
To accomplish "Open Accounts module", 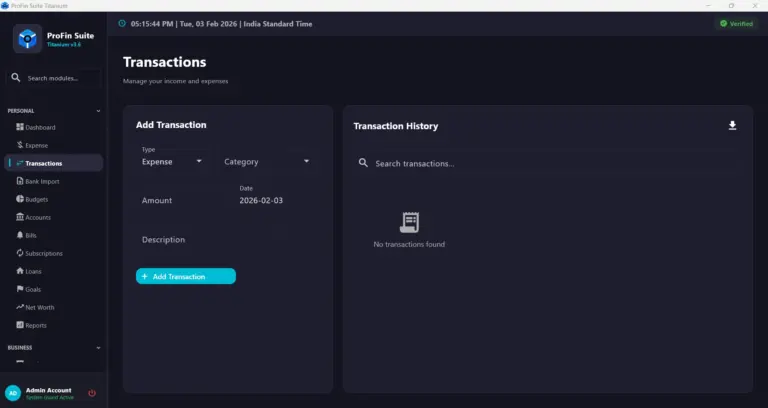I will pos(53,217).
